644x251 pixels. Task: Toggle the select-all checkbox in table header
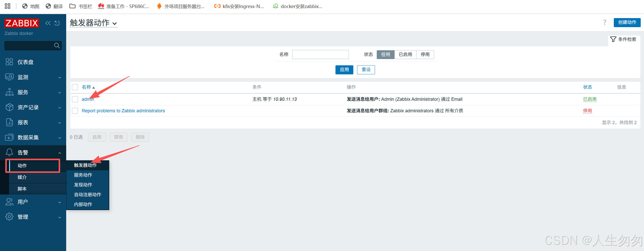click(75, 87)
